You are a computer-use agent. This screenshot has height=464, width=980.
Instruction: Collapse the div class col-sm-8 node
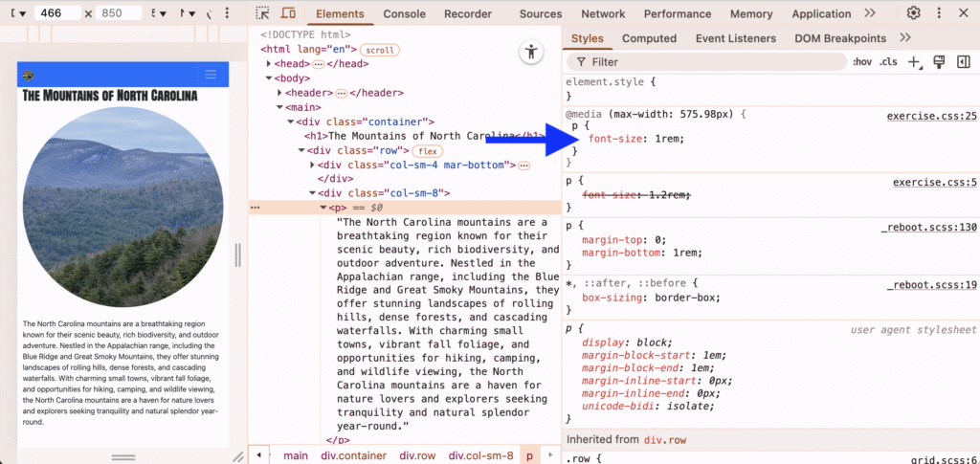click(x=313, y=193)
